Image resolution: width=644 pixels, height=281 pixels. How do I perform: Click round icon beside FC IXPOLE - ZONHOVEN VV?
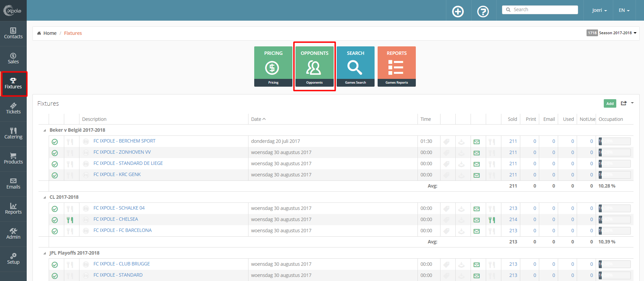pos(86,152)
